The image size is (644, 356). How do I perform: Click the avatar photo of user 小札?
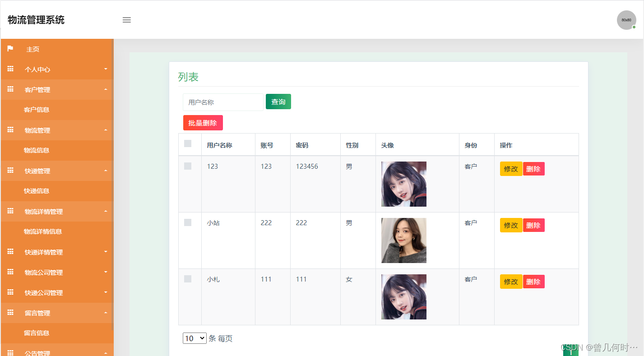point(404,297)
